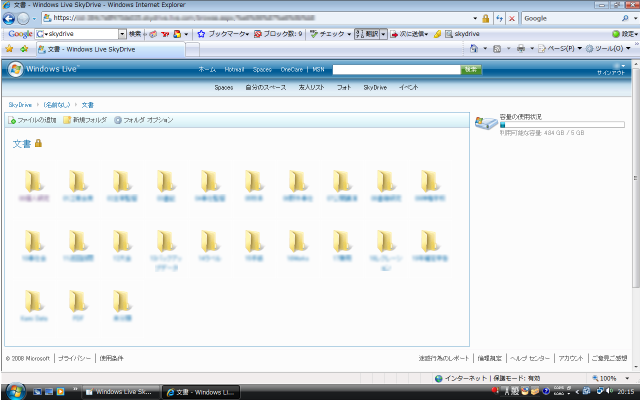Click the add files icon in folder toolbar

tap(12, 120)
